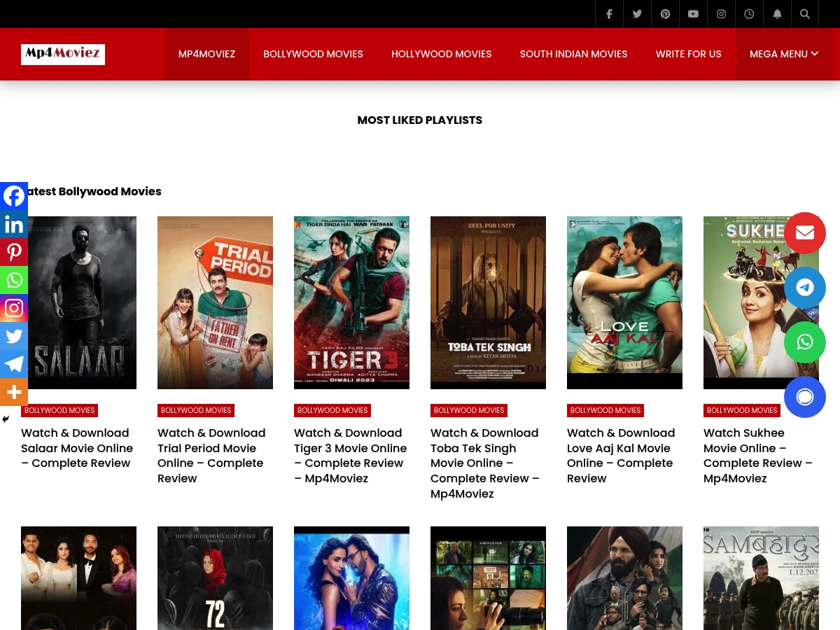The image size is (840, 630).
Task: Share via Instagram in left sidebar
Action: coord(14,308)
